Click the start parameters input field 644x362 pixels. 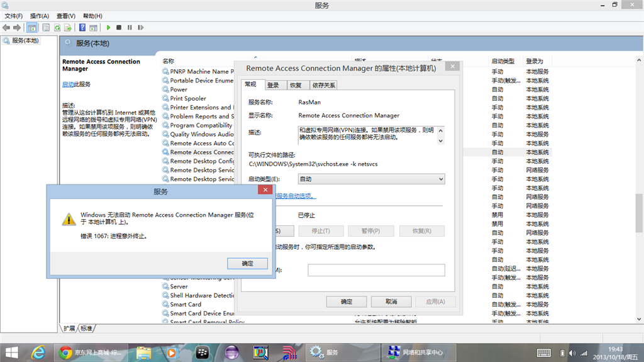(376, 270)
